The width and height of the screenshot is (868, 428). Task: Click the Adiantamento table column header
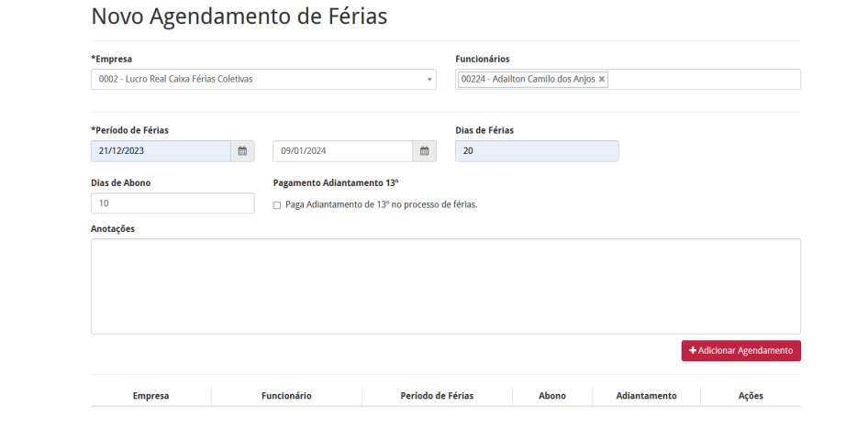pyautogui.click(x=646, y=396)
